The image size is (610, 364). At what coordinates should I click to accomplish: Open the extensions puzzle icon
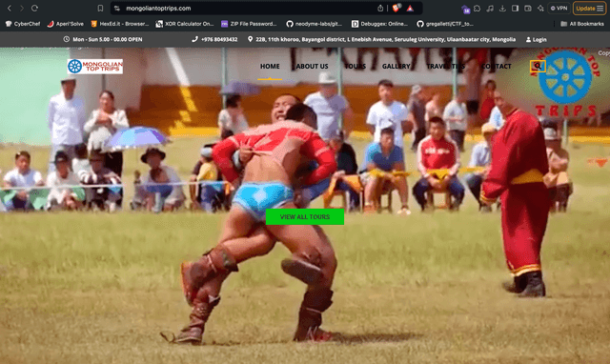tap(478, 9)
